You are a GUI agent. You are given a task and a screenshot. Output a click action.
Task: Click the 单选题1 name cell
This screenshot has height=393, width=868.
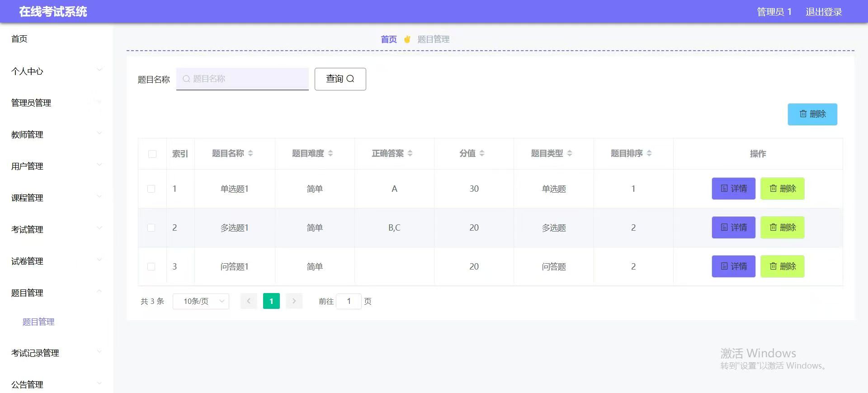pos(234,189)
